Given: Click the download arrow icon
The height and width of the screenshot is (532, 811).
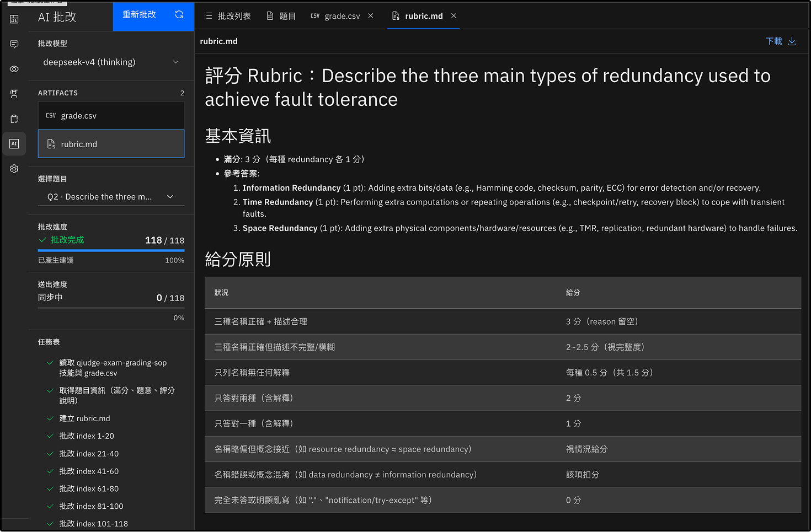Looking at the screenshot, I should (792, 41).
